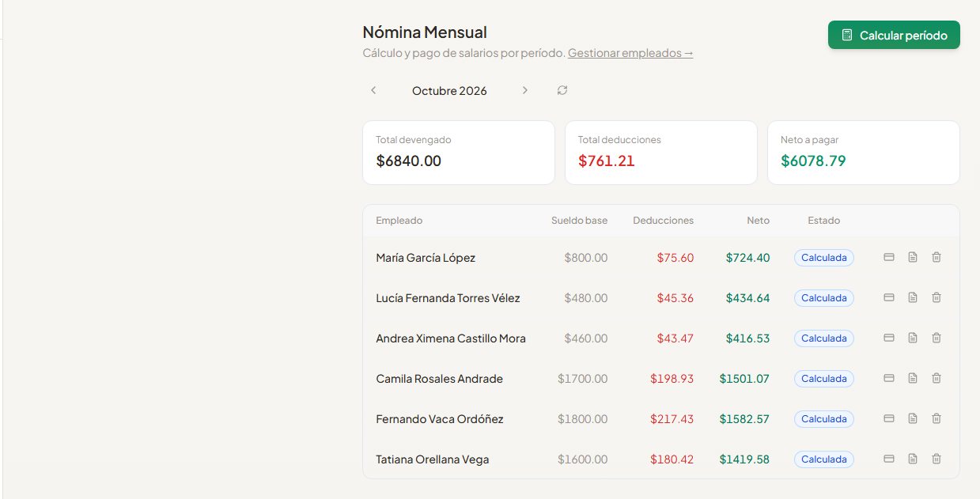Click the card icon for Tatiana Orellana Vega

(x=889, y=459)
